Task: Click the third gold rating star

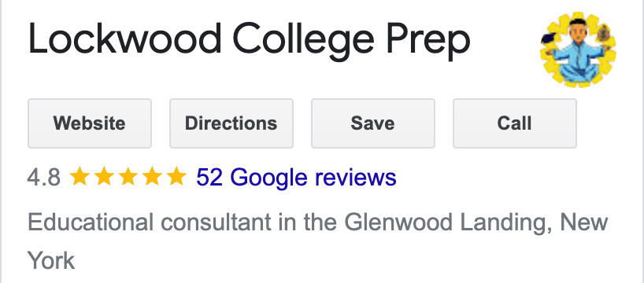Action: click(x=128, y=176)
